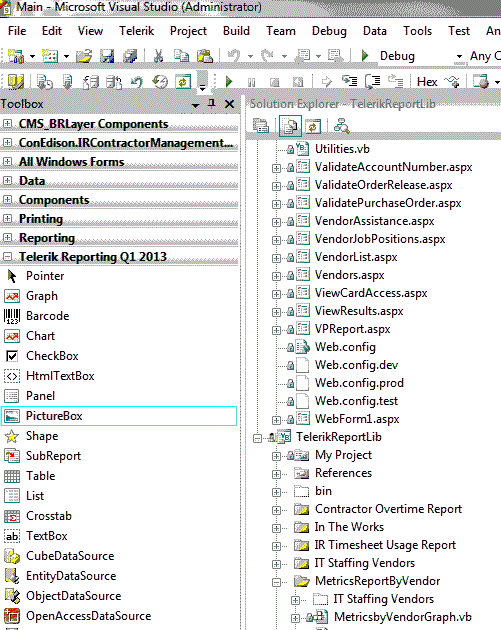Open the Tools menu
501x630 pixels.
click(417, 31)
